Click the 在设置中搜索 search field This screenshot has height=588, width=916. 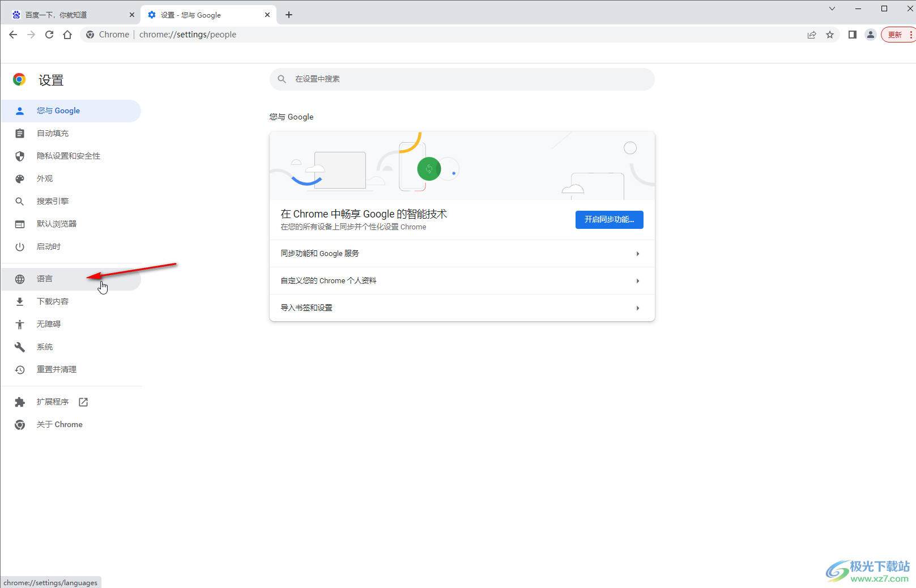[462, 79]
